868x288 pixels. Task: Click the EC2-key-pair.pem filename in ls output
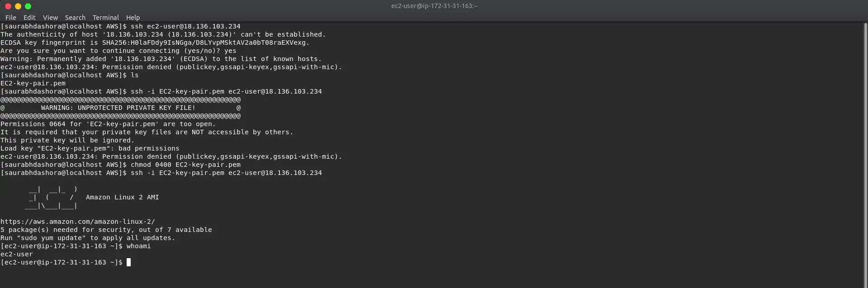pos(33,83)
